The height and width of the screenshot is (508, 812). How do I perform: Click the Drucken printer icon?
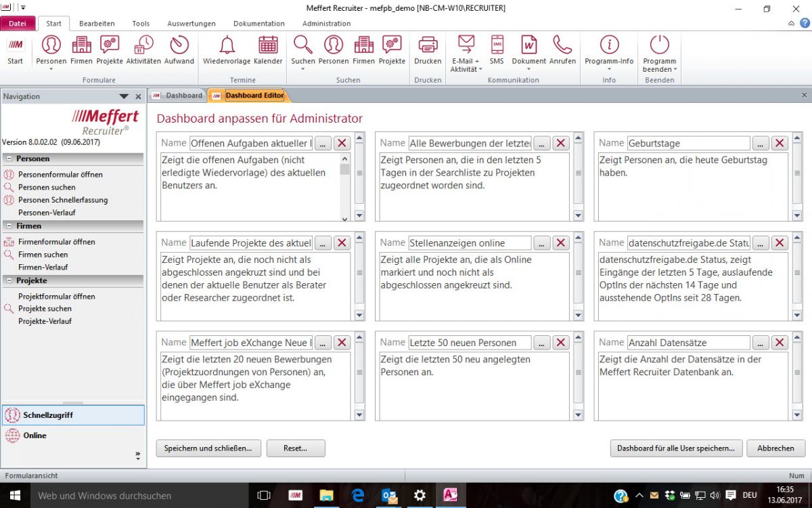(x=428, y=49)
